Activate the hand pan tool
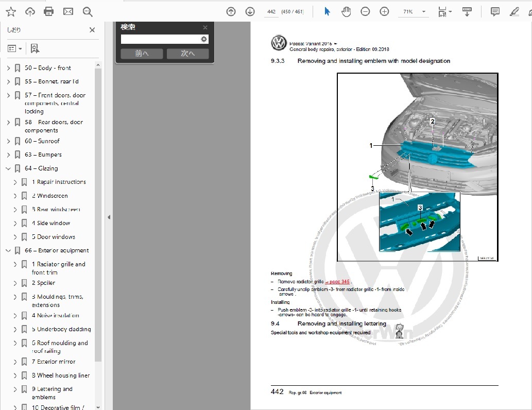This screenshot has width=532, height=410. (346, 11)
